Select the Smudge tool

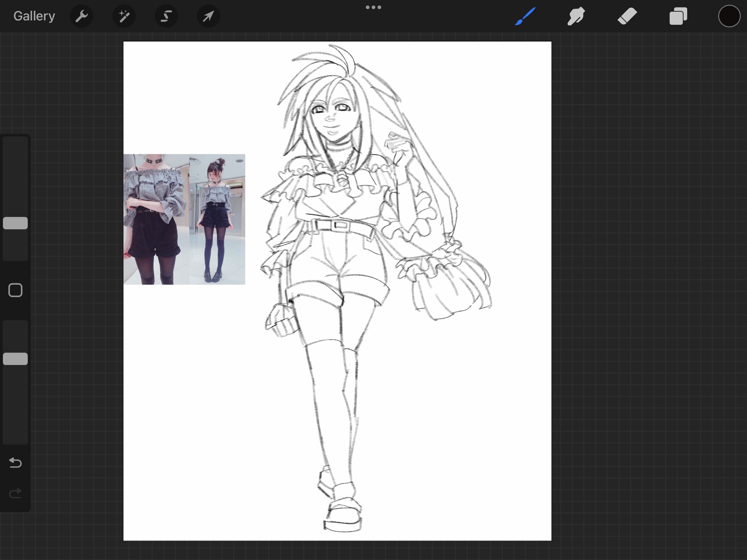pyautogui.click(x=576, y=16)
